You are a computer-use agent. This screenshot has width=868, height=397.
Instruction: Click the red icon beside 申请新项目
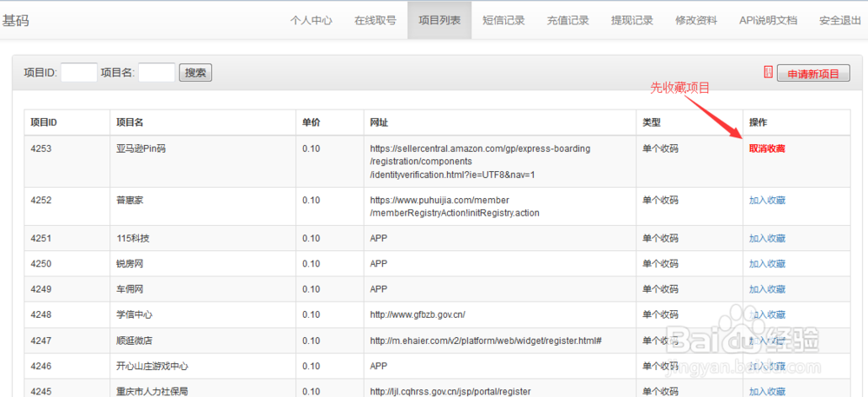point(768,71)
